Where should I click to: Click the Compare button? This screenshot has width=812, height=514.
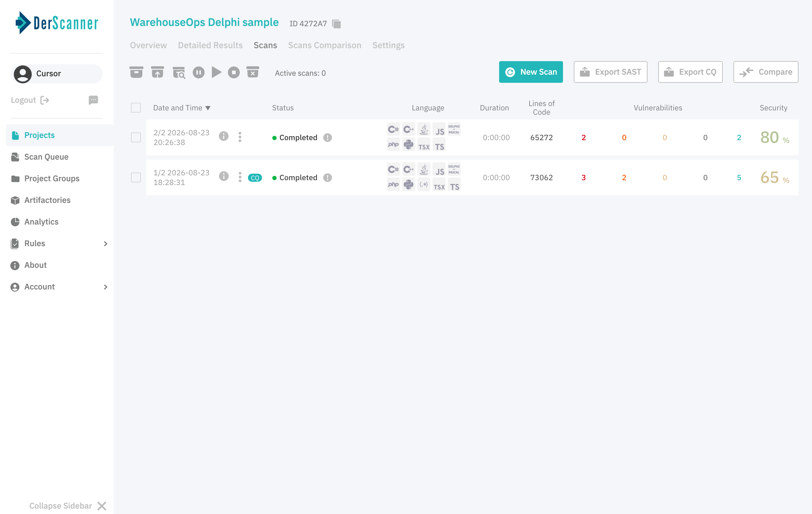tap(765, 72)
